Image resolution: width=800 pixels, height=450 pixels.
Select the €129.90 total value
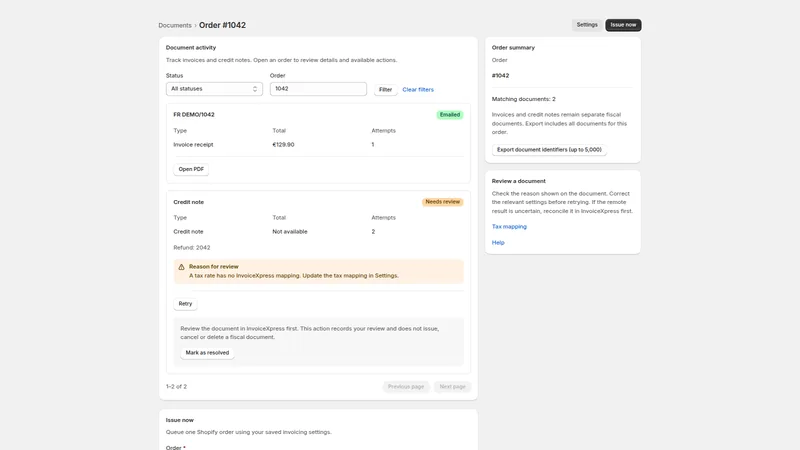[283, 145]
